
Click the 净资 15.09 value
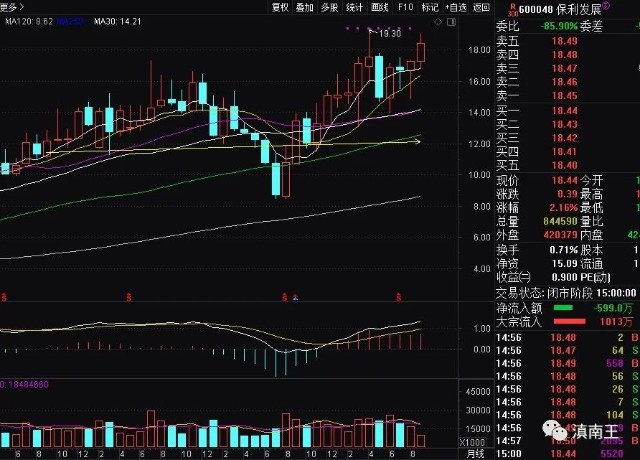point(564,264)
